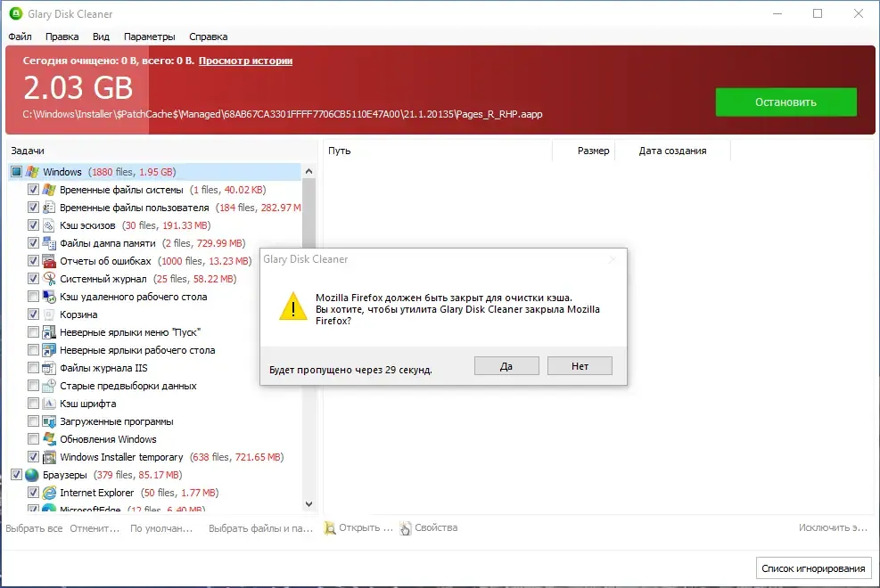Click the Свойства properties icon
The height and width of the screenshot is (588, 880).
(x=405, y=528)
